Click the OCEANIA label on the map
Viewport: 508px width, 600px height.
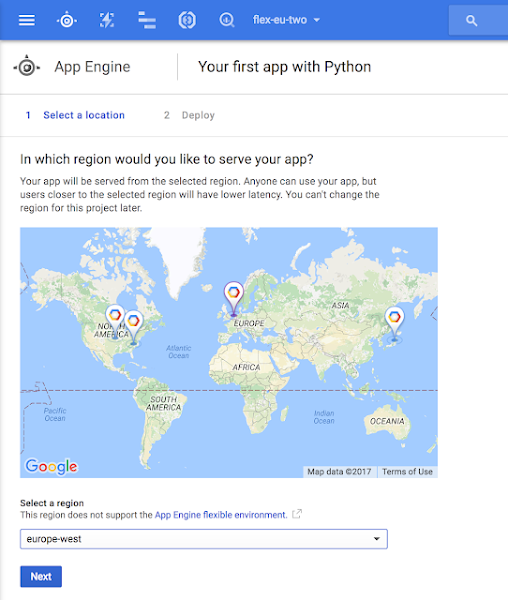tap(387, 421)
